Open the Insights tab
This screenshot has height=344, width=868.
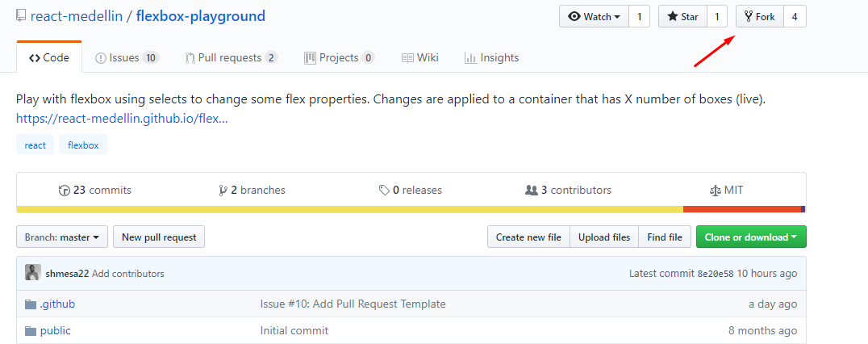point(491,57)
